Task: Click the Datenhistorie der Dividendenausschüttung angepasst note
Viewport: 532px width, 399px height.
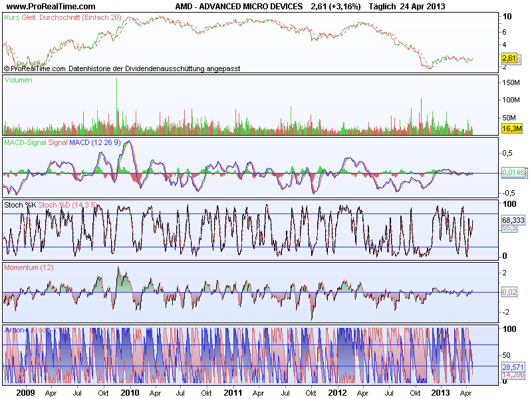Action: click(x=154, y=68)
